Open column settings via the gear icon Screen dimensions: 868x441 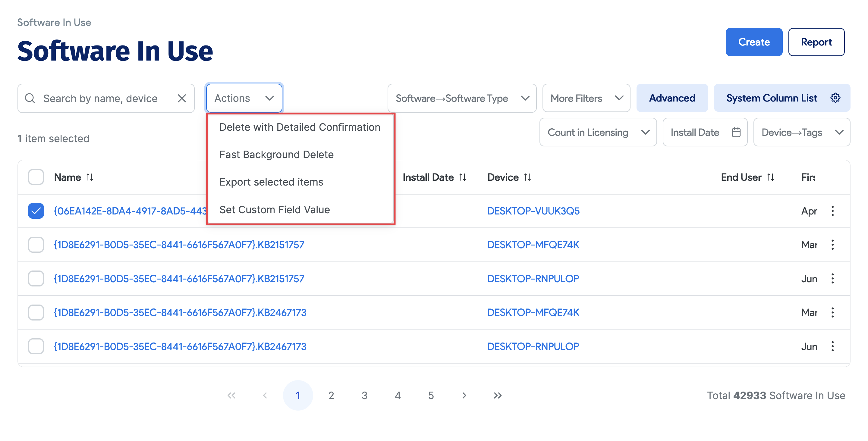click(x=835, y=98)
